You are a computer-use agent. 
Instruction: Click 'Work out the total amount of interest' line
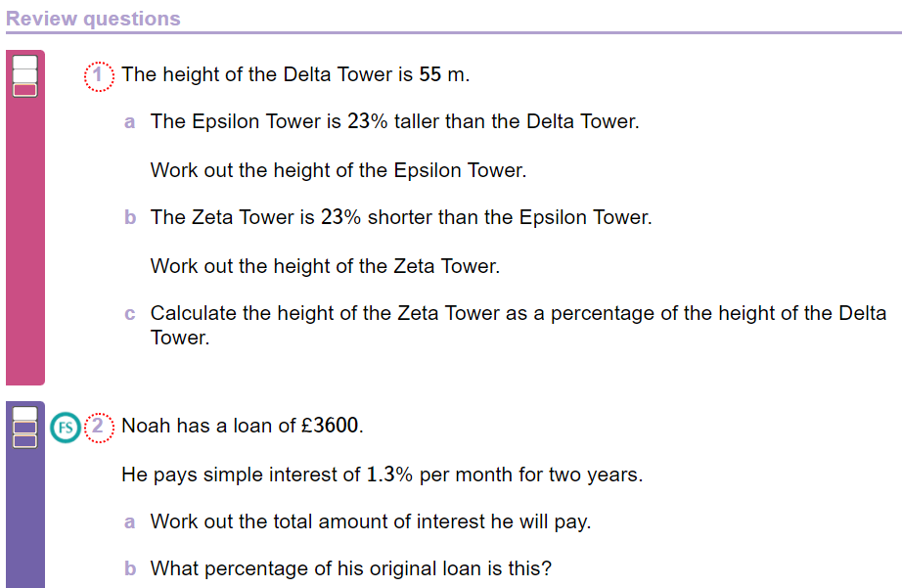coord(371,521)
